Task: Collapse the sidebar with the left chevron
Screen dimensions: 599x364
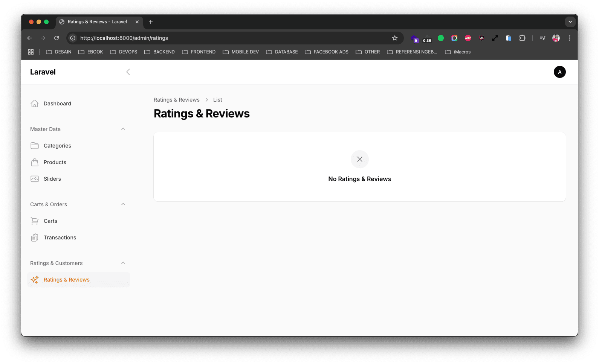Action: coord(128,72)
